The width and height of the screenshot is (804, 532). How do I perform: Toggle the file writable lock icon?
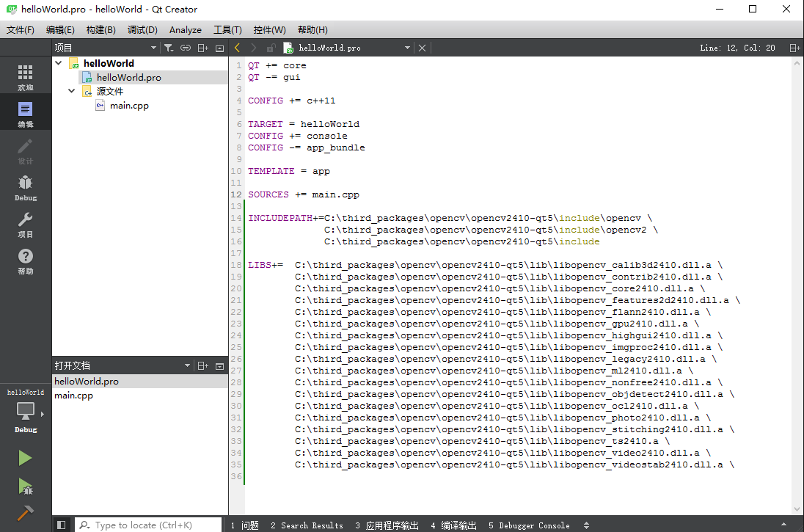point(271,48)
